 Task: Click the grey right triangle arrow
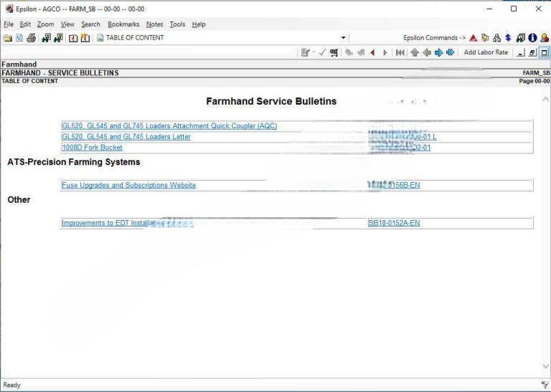point(385,52)
